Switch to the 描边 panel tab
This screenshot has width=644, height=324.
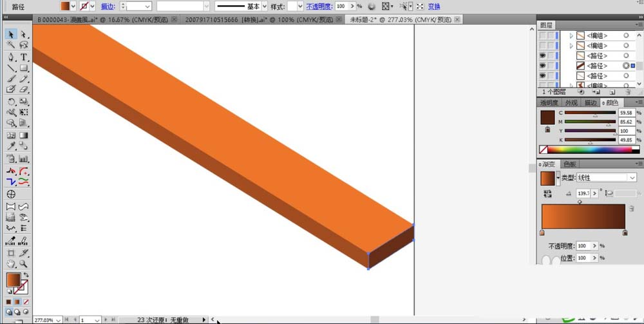tap(591, 102)
